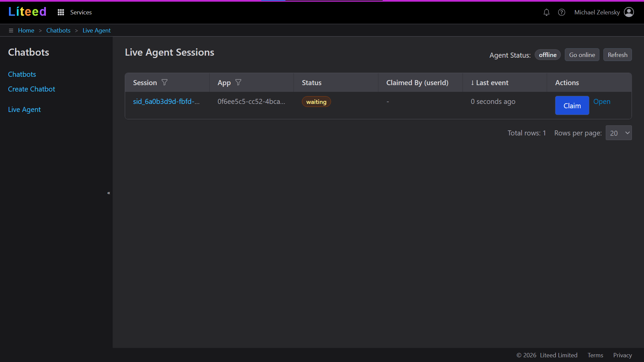The image size is (644, 362).
Task: Sort by Last event column
Action: pos(492,83)
